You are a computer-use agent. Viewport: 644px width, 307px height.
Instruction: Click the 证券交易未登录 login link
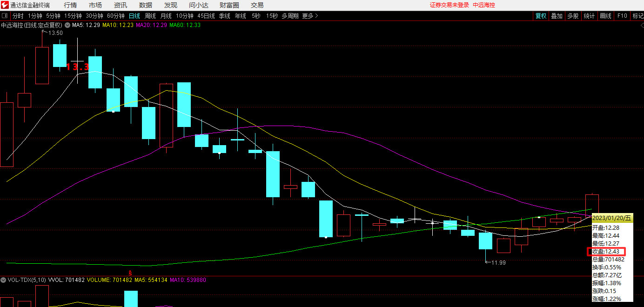click(449, 5)
